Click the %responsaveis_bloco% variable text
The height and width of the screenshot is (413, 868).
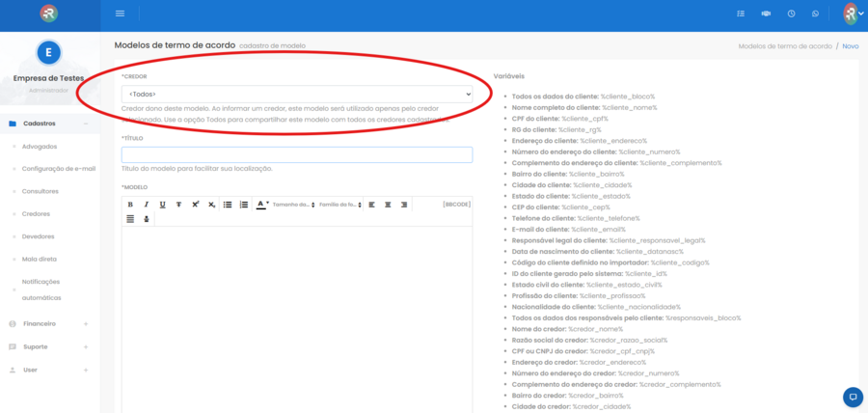pyautogui.click(x=703, y=317)
